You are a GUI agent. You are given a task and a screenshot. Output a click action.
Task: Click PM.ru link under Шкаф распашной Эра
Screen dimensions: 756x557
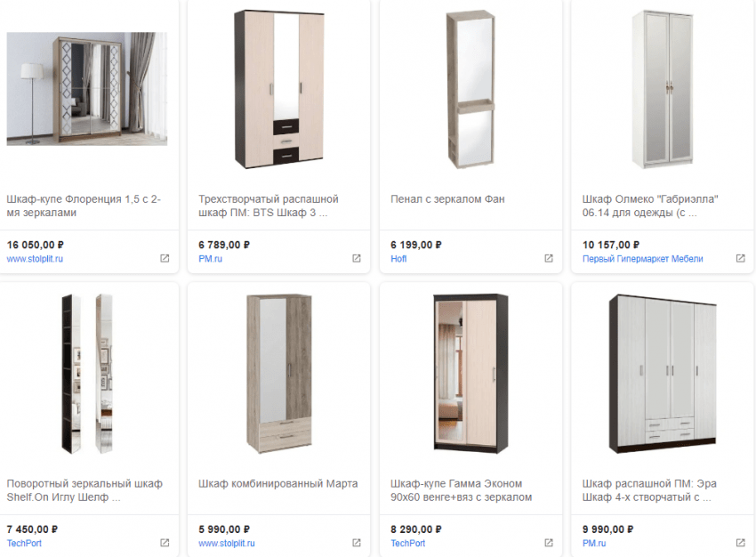pyautogui.click(x=593, y=543)
